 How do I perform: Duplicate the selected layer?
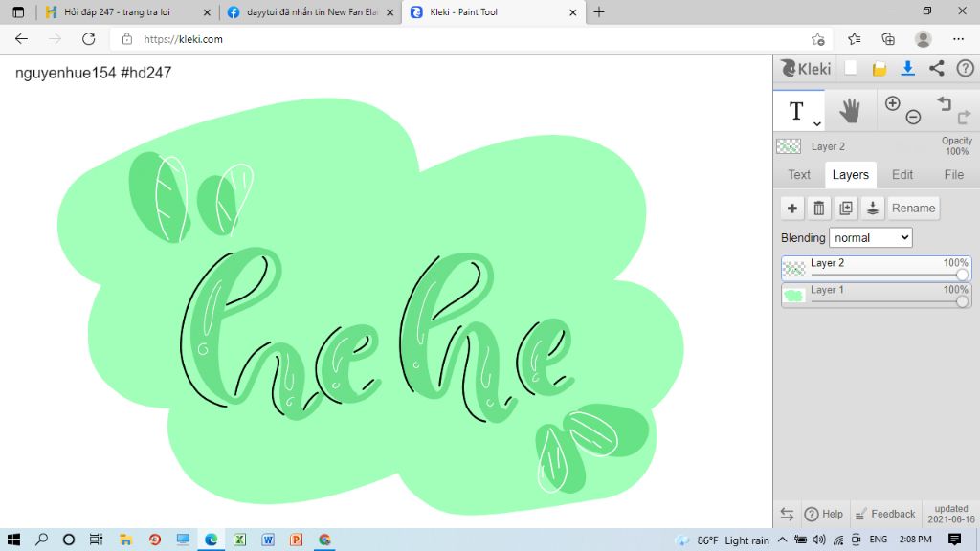tap(846, 208)
